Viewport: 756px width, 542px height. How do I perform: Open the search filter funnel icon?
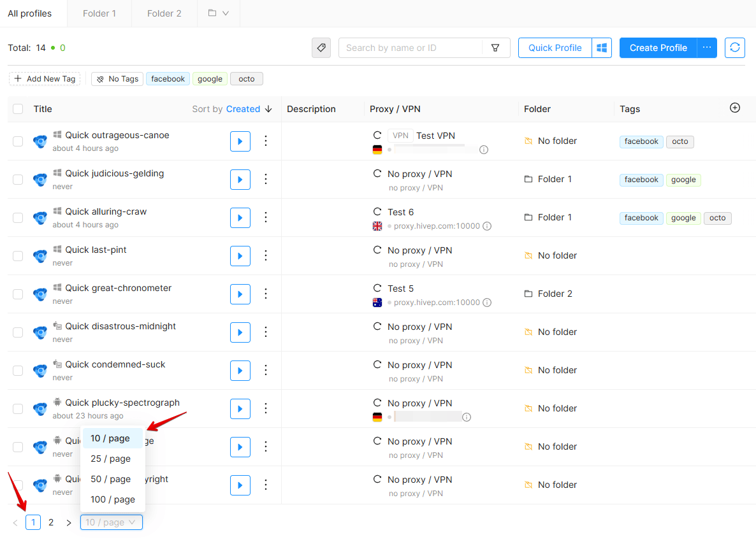point(495,48)
